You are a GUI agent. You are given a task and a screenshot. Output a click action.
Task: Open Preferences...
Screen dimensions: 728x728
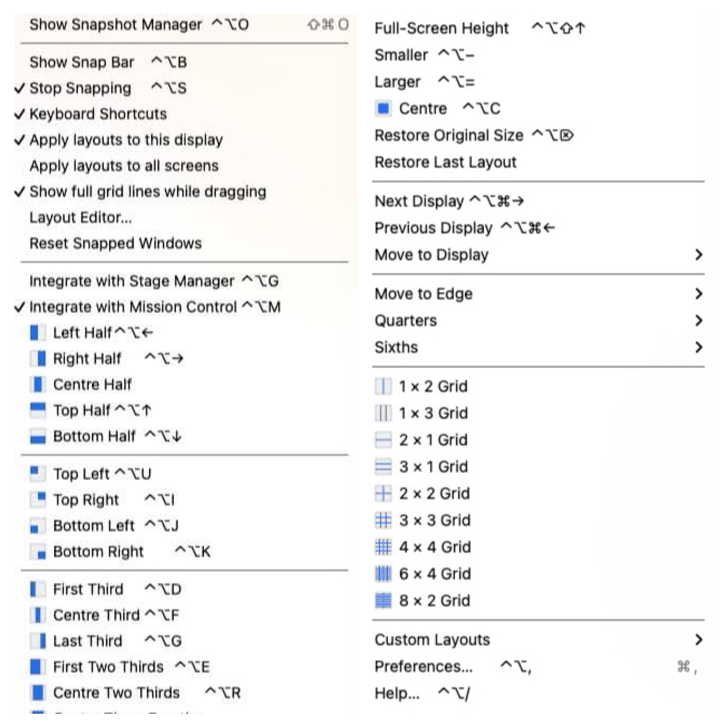click(423, 667)
